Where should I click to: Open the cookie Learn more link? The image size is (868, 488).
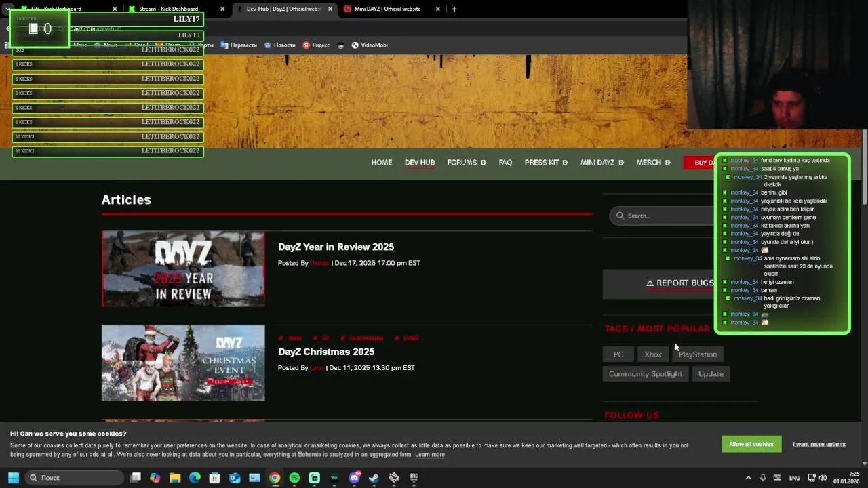click(430, 455)
